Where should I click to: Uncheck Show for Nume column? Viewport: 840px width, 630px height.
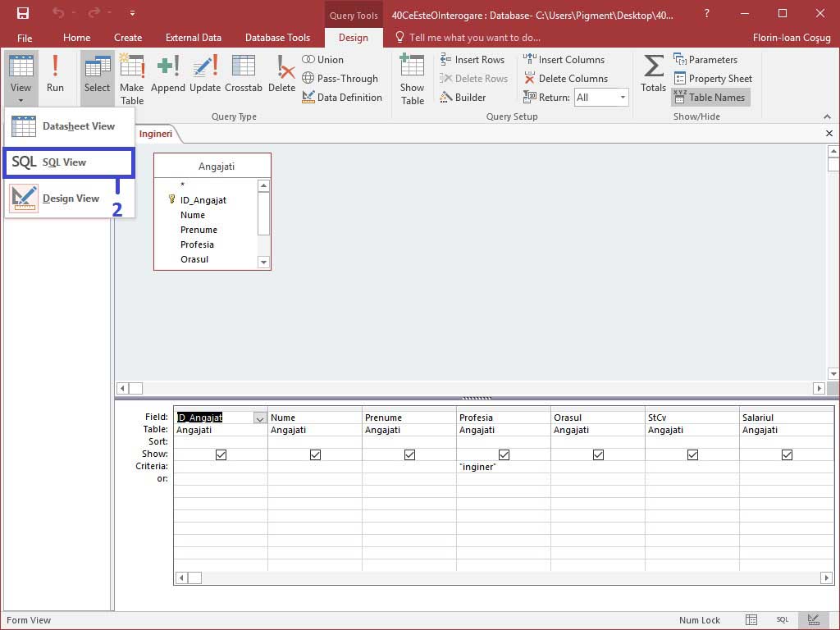315,454
